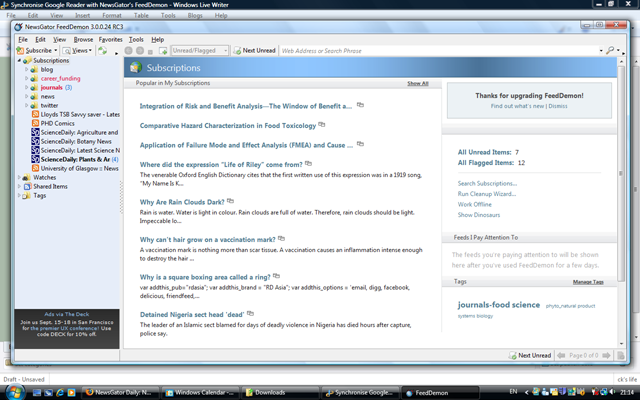The height and width of the screenshot is (400, 640).
Task: Expand the Tags node
Action: click(x=19, y=195)
